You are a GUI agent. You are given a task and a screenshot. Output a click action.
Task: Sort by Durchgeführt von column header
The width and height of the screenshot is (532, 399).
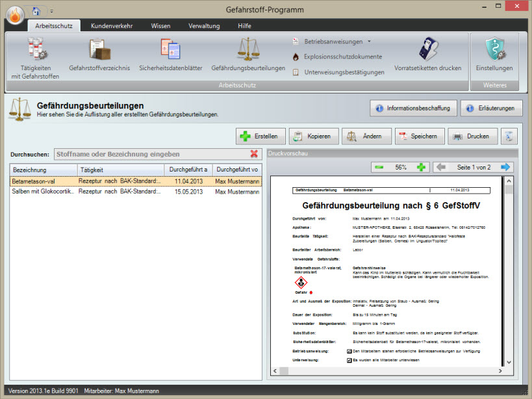pyautogui.click(x=237, y=170)
